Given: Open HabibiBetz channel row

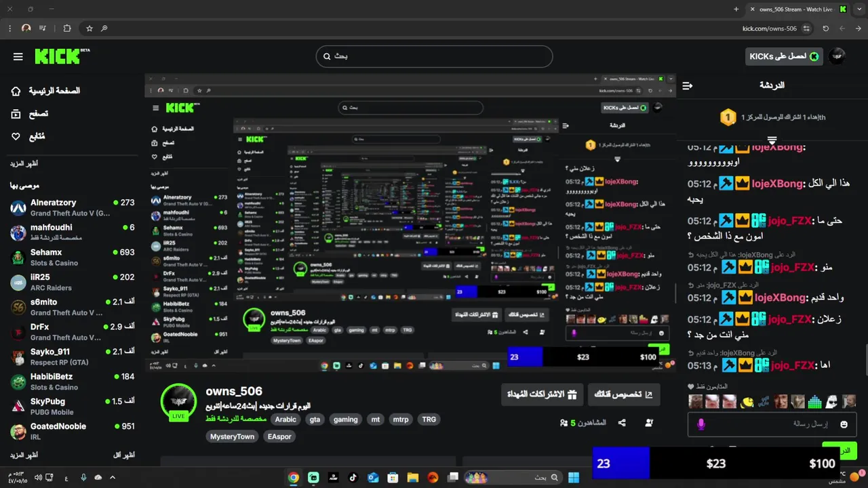Looking at the screenshot, I should click(73, 382).
